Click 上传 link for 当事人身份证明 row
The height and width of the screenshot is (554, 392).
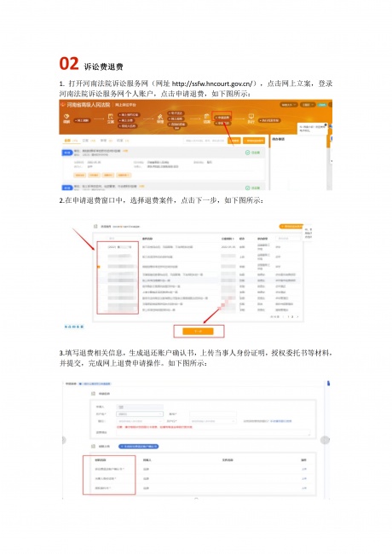pos(303,478)
